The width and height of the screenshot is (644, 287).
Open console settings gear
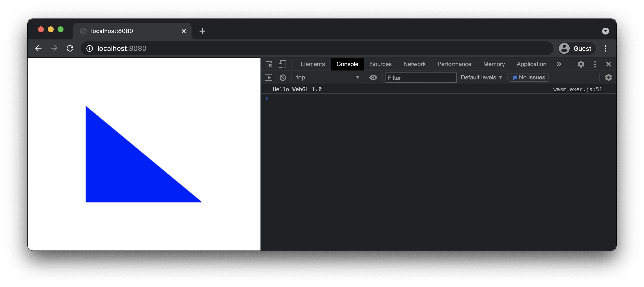pos(608,78)
